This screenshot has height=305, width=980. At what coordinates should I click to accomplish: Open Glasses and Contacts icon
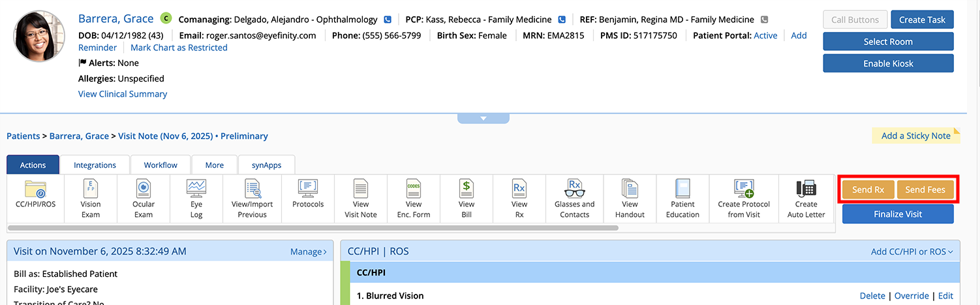pyautogui.click(x=574, y=189)
